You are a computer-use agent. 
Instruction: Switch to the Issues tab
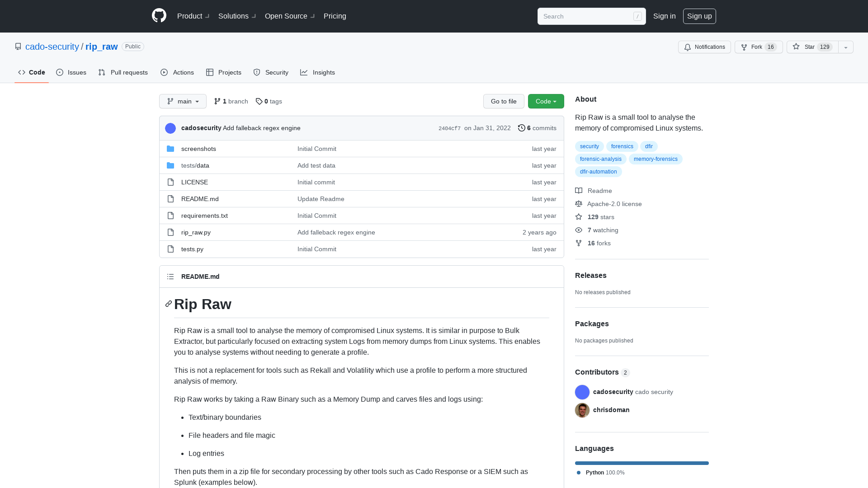pyautogui.click(x=71, y=72)
